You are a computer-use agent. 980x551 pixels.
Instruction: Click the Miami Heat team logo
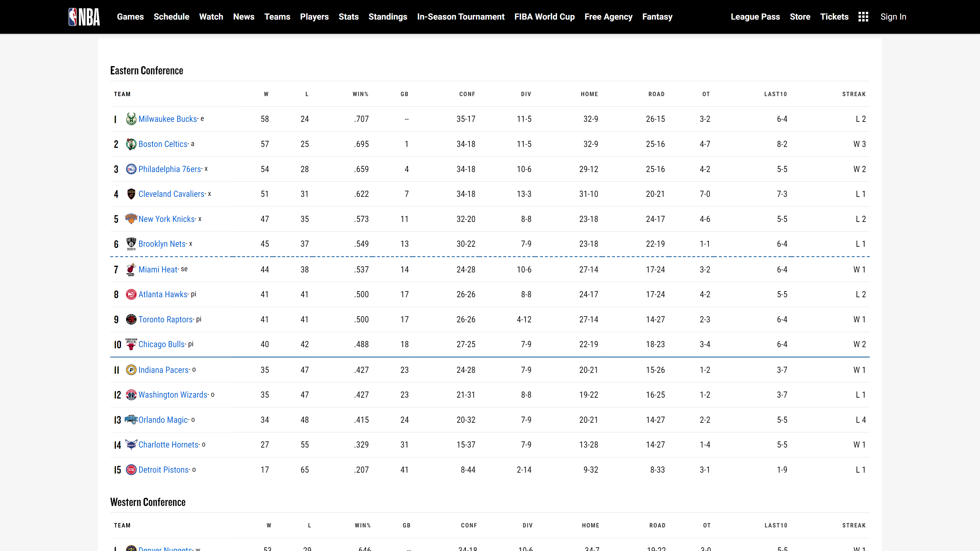pos(131,269)
